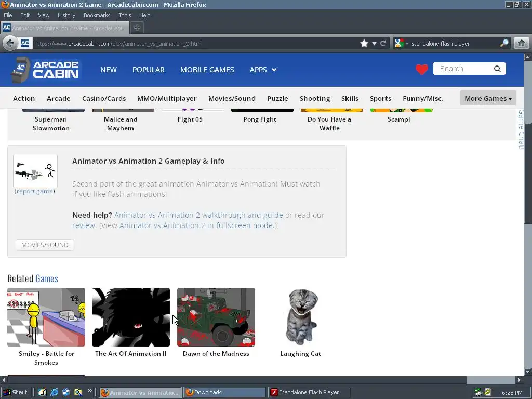Open the Animator vs Animation 2 walkthrough link

198,215
